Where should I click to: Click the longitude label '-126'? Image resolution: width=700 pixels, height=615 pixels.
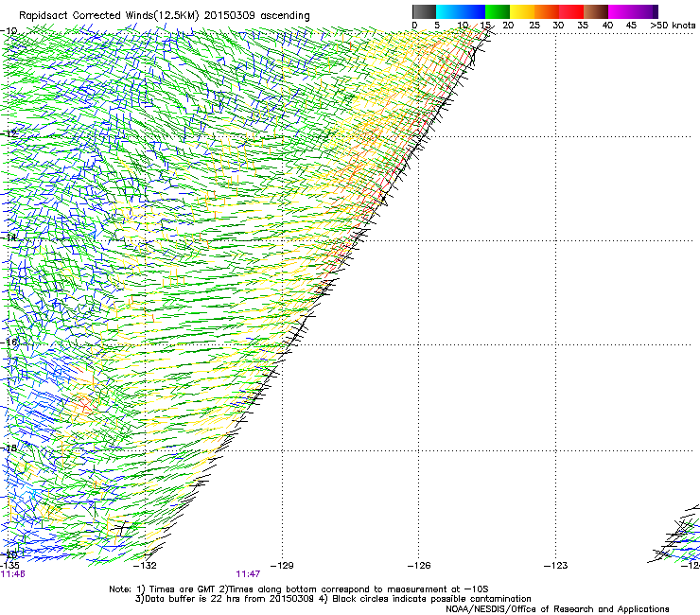[419, 566]
